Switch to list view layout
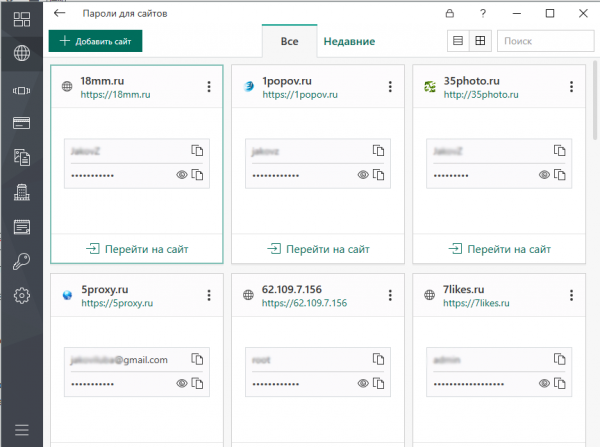The image size is (600, 447). click(x=458, y=41)
